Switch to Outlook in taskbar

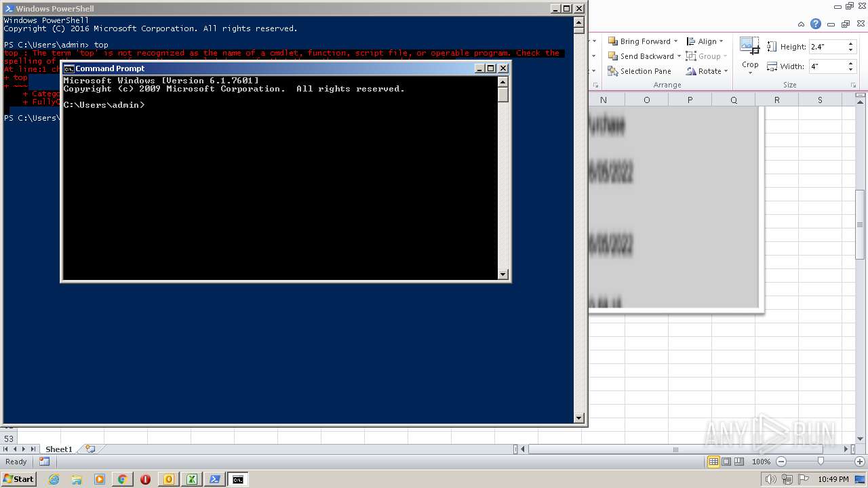(169, 479)
